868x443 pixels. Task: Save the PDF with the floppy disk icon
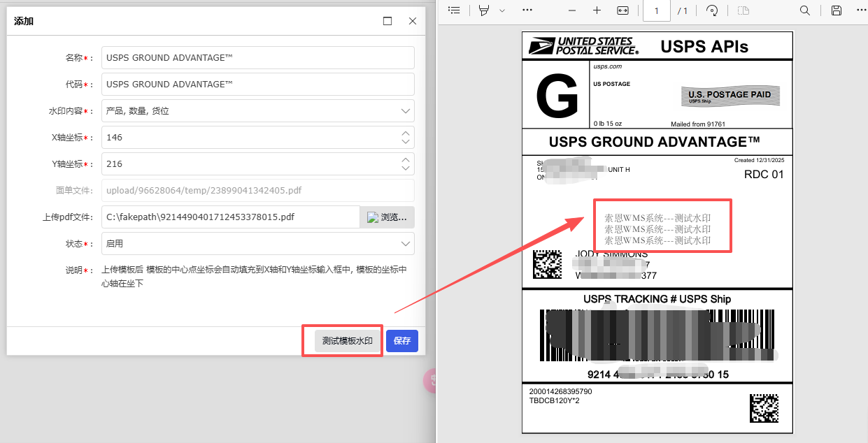point(836,10)
